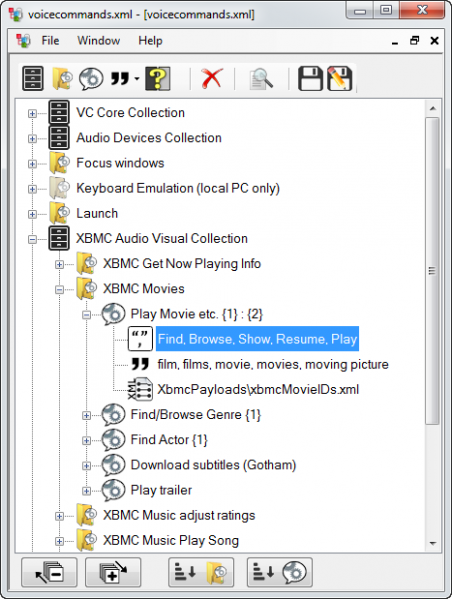Viewport: 452px width, 599px height.
Task: Select 'Download subtitles (Gotham)' command
Action: 213,465
